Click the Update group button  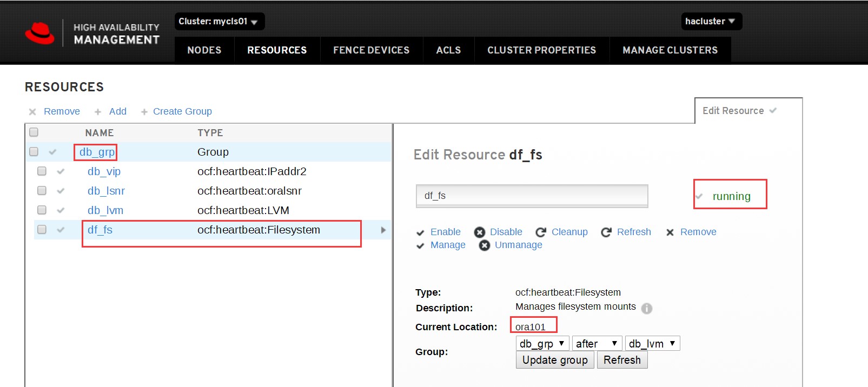[x=555, y=360]
